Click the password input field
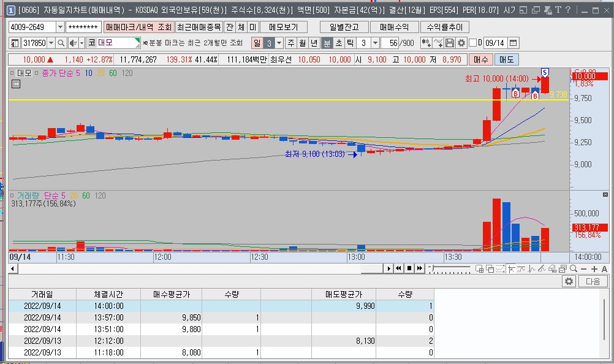This screenshot has width=614, height=364. pos(84,27)
